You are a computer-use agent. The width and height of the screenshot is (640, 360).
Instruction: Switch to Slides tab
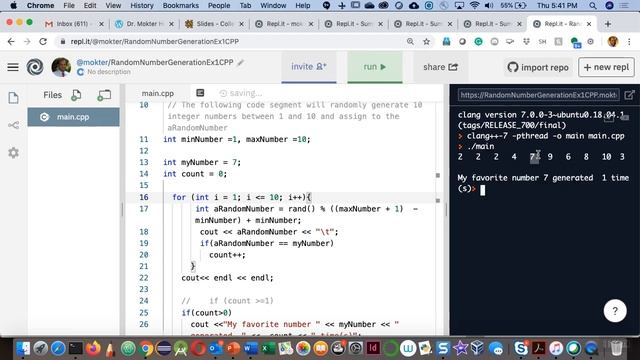pos(214,24)
